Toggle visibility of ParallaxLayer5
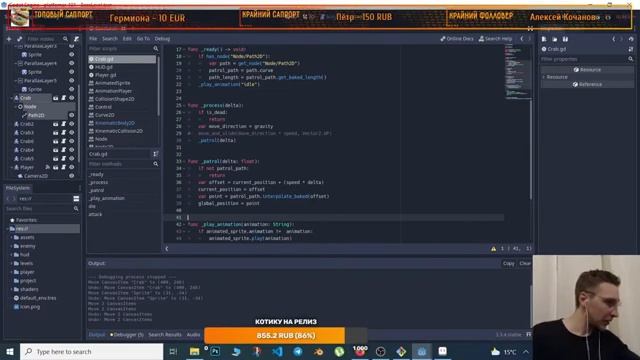640x360 pixels. coord(72,80)
